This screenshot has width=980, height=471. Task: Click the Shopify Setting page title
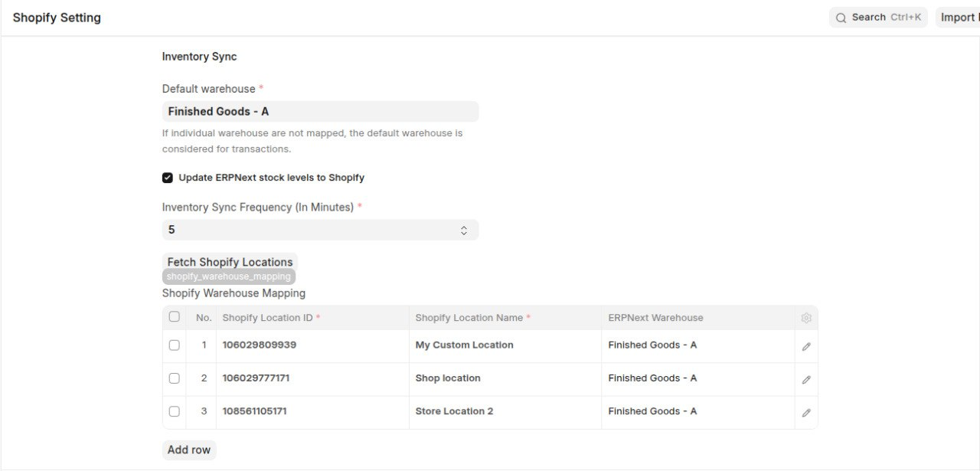coord(57,18)
